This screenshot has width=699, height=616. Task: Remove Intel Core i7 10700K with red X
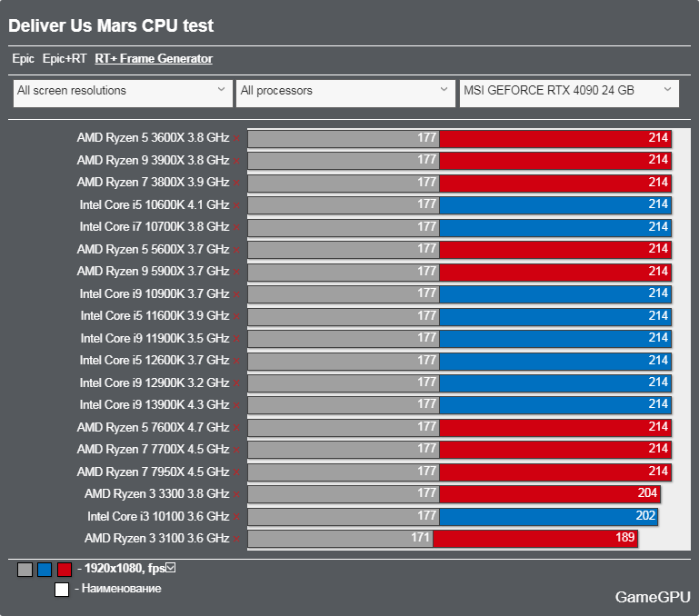tap(236, 227)
